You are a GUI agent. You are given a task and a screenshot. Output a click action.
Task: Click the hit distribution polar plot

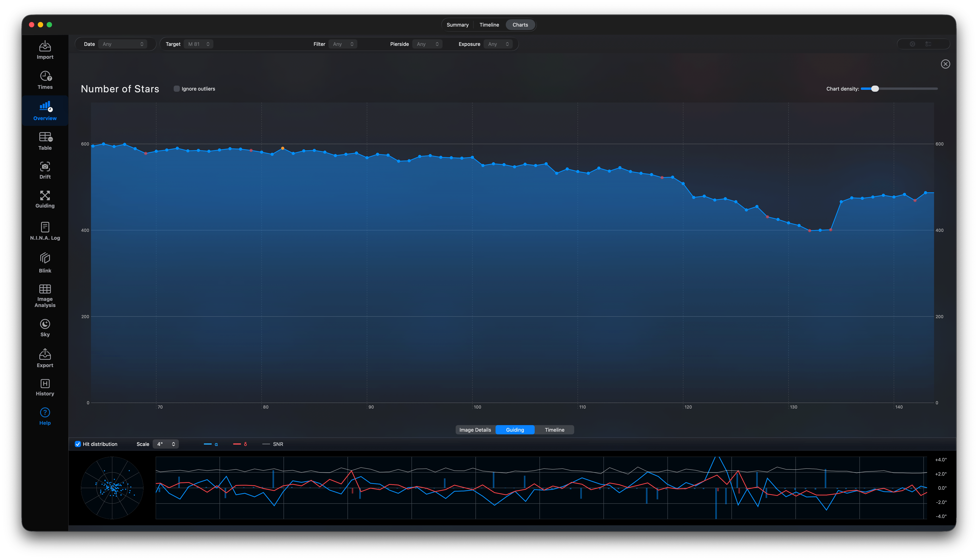point(112,488)
